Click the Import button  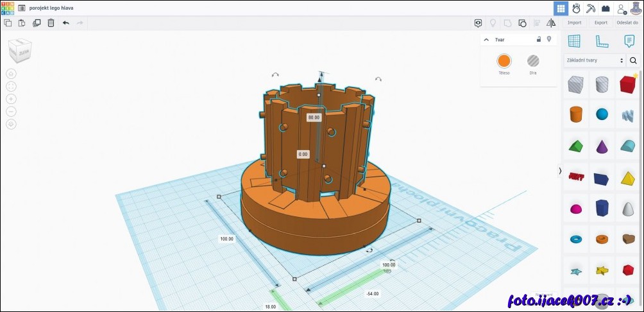point(574,22)
